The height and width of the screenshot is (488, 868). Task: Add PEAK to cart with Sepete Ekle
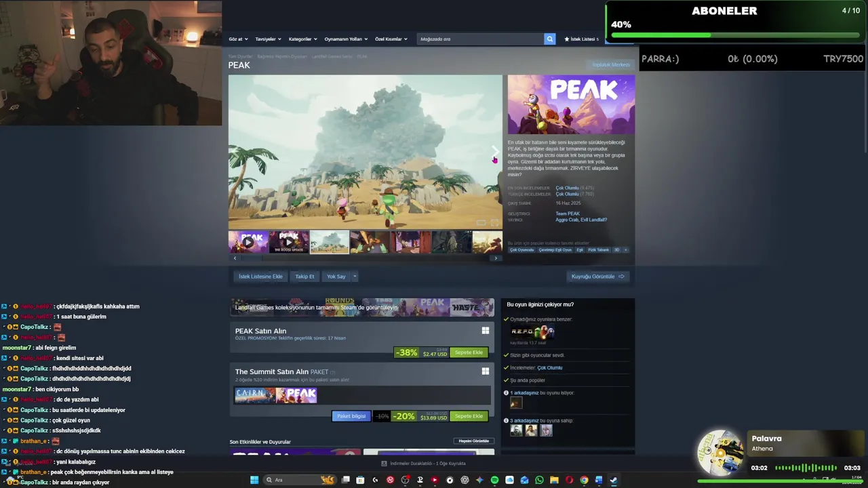[469, 352]
